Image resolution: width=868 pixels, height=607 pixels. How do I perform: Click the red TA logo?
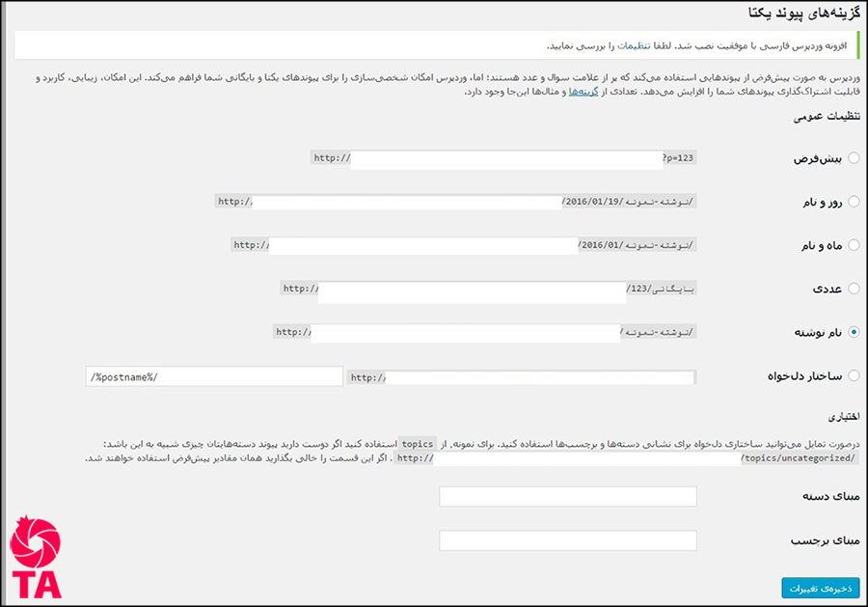coord(35,560)
